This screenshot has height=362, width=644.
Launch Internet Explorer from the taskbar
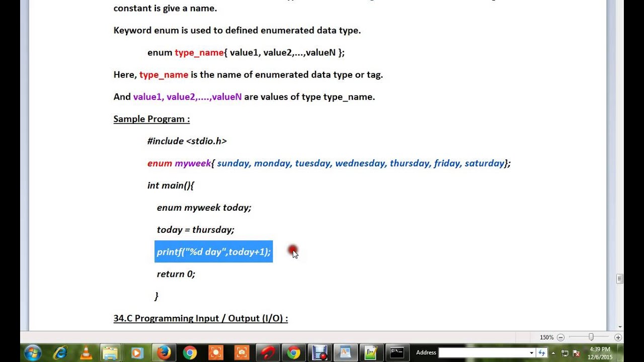tap(60, 353)
